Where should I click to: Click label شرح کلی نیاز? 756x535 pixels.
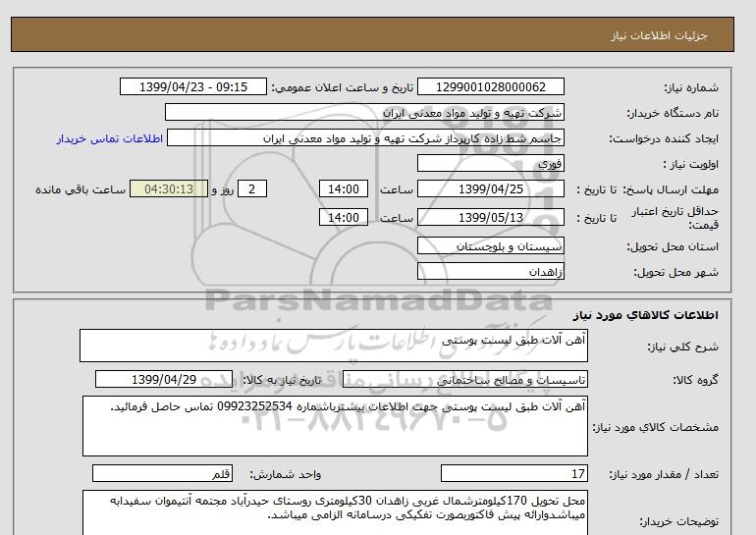tap(682, 347)
